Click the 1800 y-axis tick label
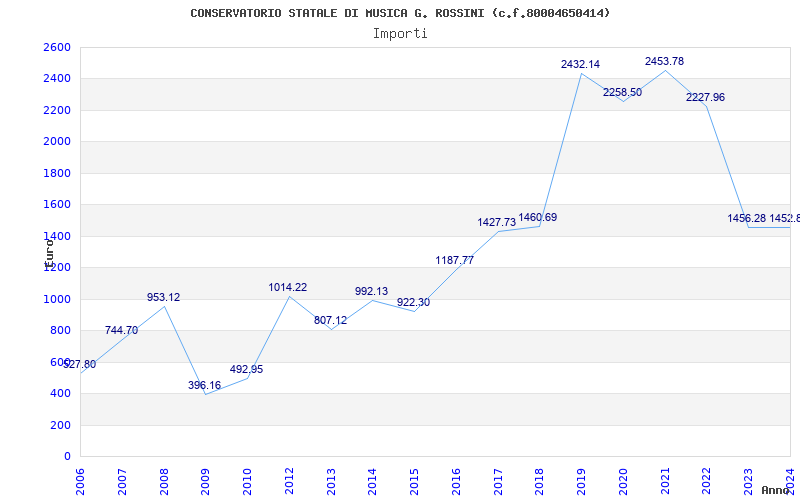Image resolution: width=800 pixels, height=500 pixels. click(57, 173)
